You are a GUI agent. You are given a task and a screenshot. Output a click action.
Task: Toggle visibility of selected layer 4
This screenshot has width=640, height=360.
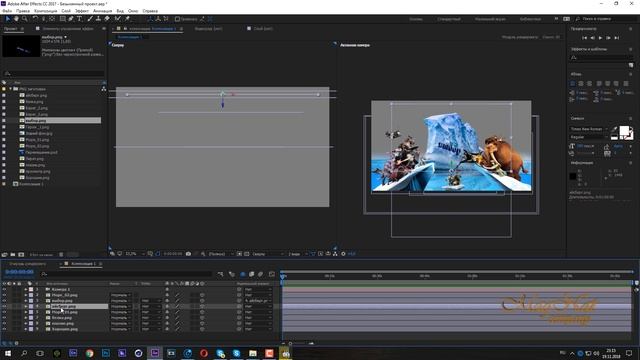click(x=4, y=307)
